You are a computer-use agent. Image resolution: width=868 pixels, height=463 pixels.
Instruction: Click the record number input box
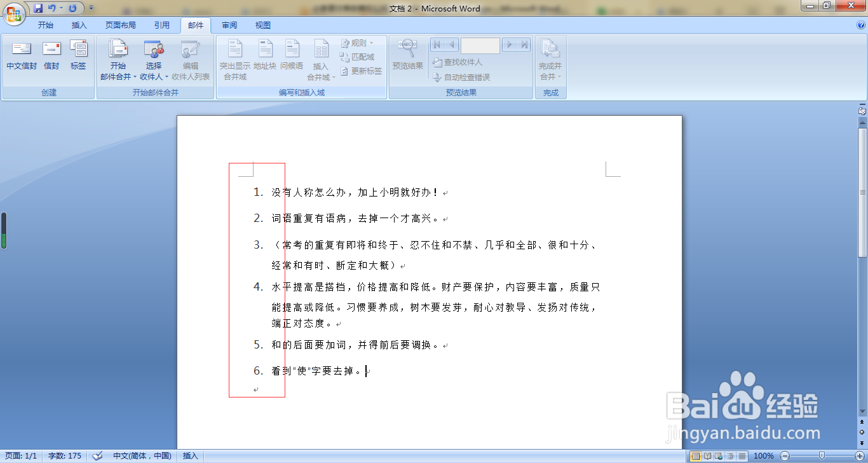point(480,45)
